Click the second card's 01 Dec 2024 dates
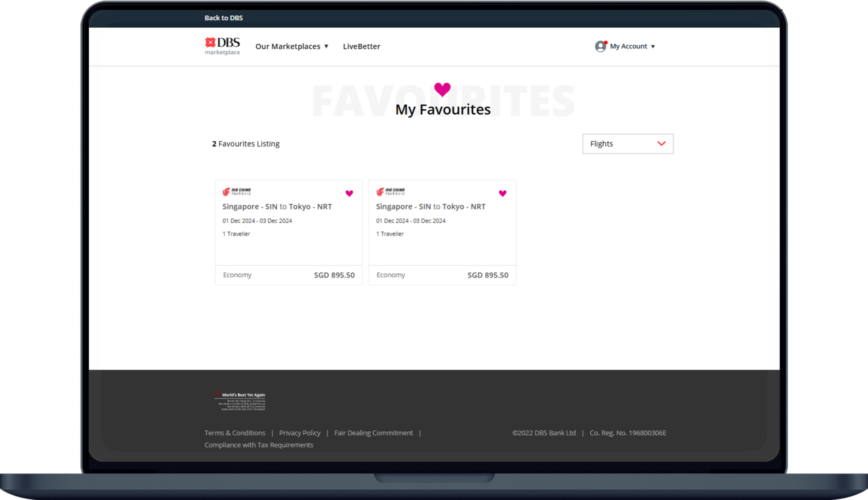Screen dimensions: 868x500 coord(411,221)
